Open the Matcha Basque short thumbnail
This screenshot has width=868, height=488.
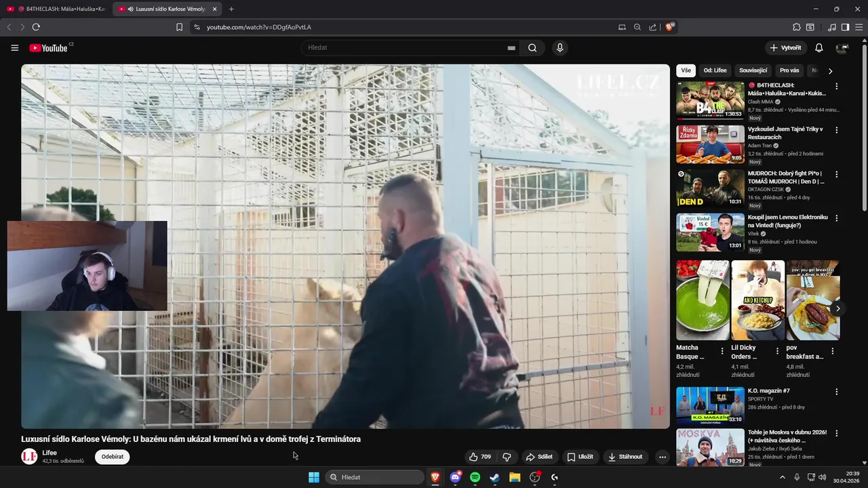click(x=703, y=300)
